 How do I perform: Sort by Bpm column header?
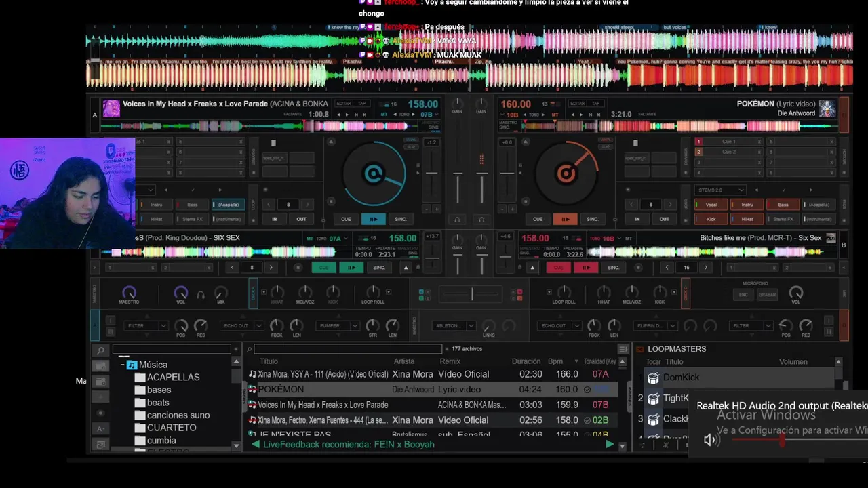click(x=555, y=361)
